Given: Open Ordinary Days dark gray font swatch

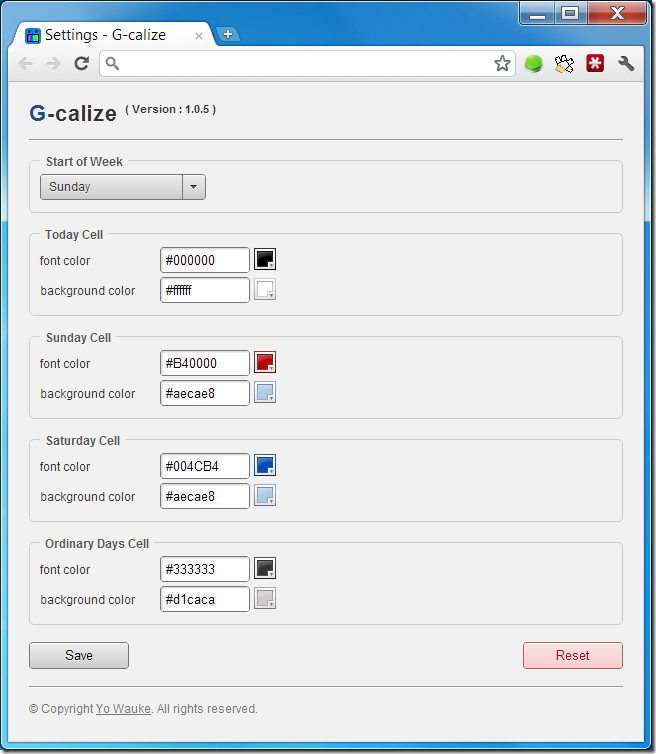Looking at the screenshot, I should pyautogui.click(x=265, y=568).
